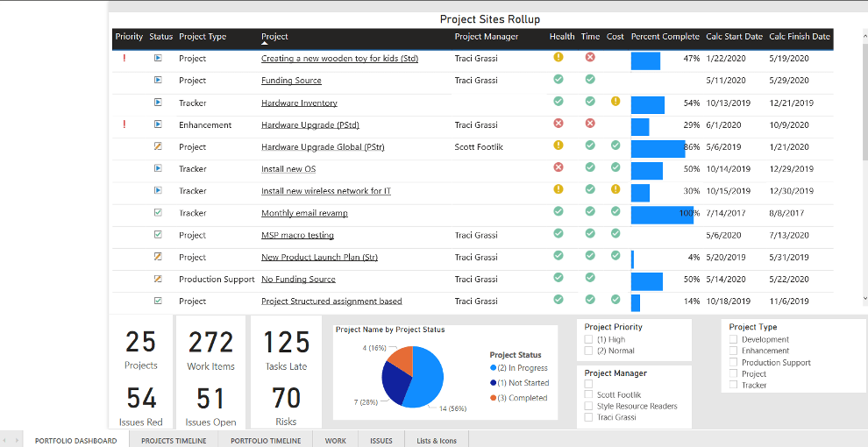Viewport: 868px width, 447px height.
Task: Click red priority exclamation for Hardware Upgrade (PStd)
Action: pyautogui.click(x=125, y=124)
